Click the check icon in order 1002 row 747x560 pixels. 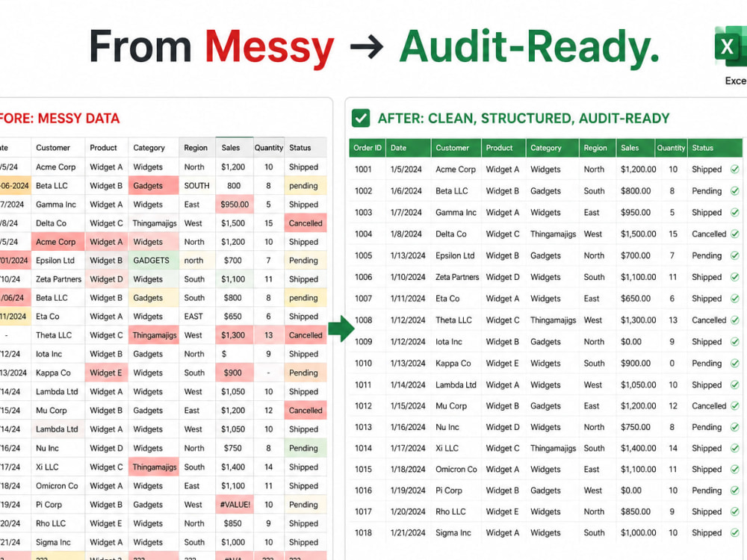pyautogui.click(x=734, y=191)
